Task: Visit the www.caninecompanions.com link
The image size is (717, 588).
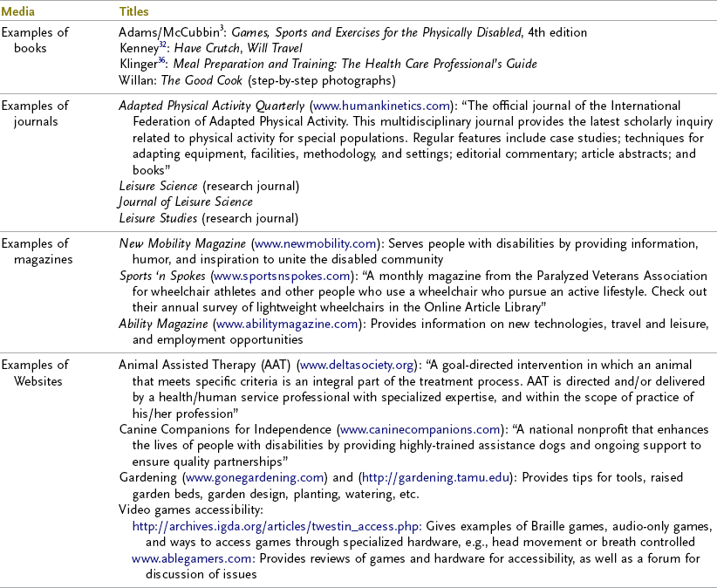Action: (420, 429)
